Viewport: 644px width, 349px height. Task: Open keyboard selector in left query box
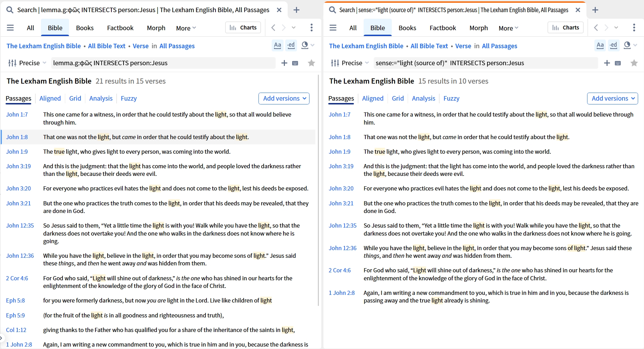pyautogui.click(x=295, y=63)
